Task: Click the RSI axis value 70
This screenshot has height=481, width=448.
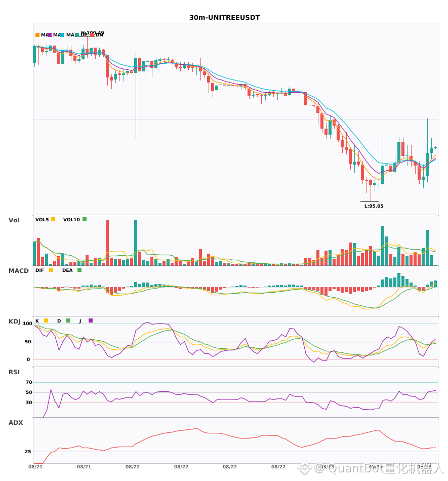Action: point(29,382)
